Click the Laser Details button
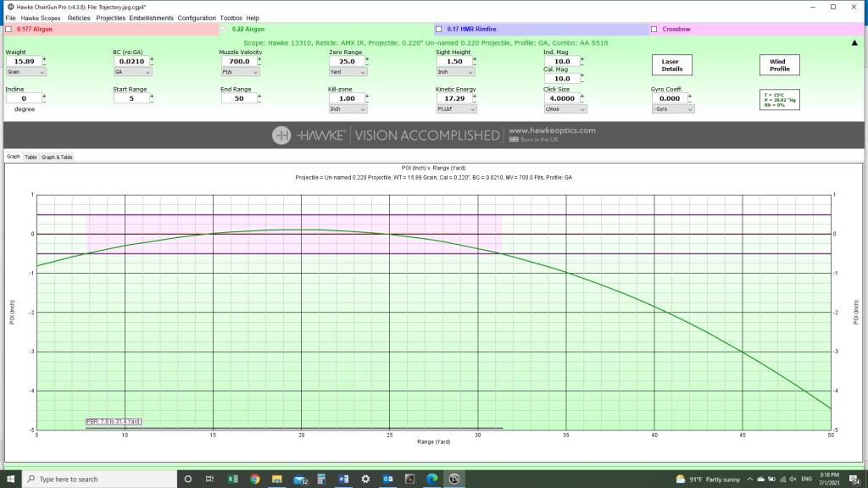The image size is (868, 488). pyautogui.click(x=671, y=65)
